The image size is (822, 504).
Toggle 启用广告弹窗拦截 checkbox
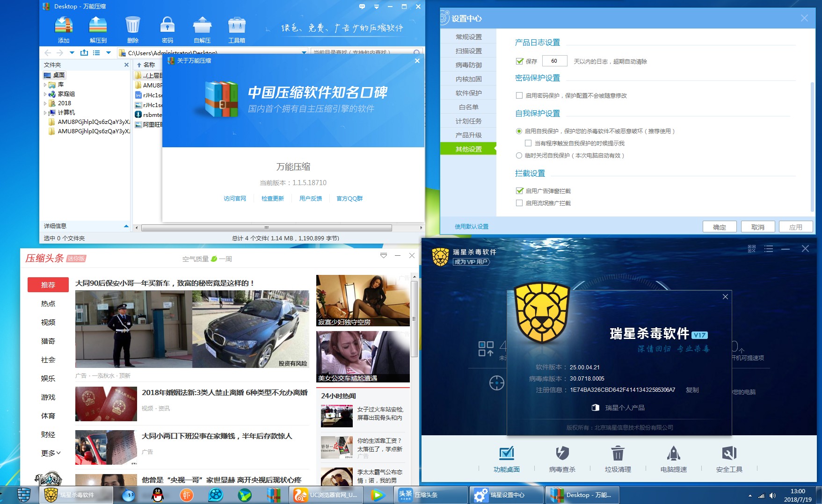pyautogui.click(x=519, y=191)
